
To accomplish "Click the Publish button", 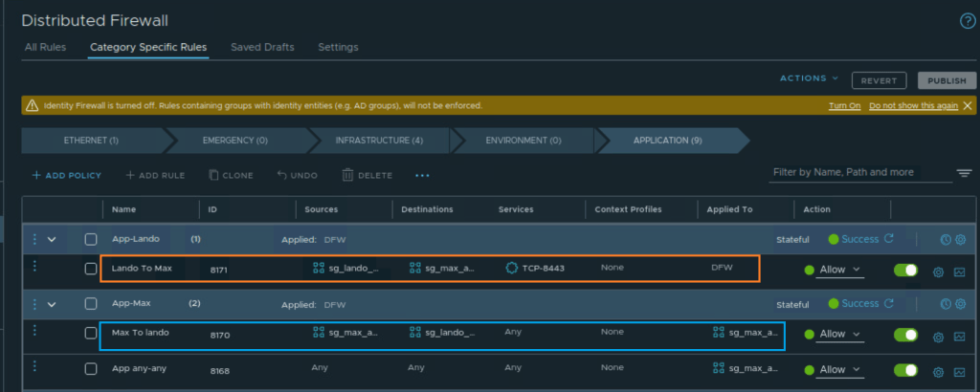I will point(947,81).
